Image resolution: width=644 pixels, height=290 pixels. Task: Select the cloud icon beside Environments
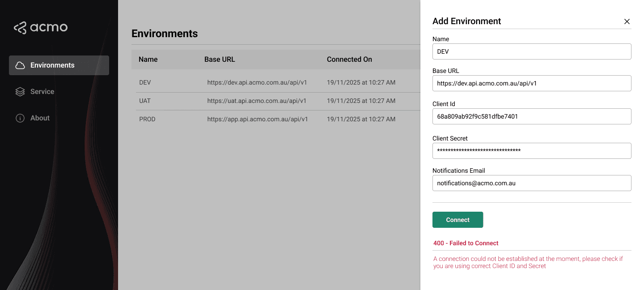pyautogui.click(x=20, y=65)
